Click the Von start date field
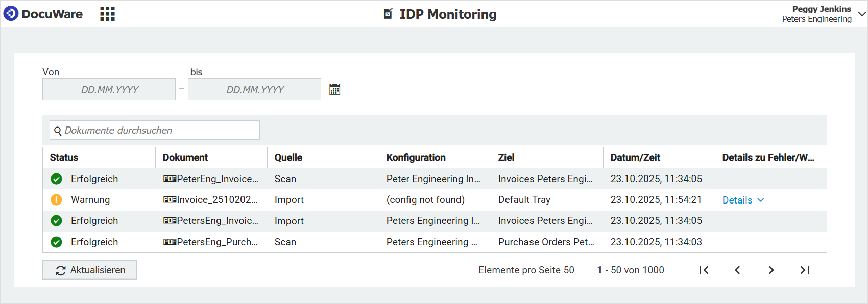Screen dimensions: 868x304 tap(109, 90)
